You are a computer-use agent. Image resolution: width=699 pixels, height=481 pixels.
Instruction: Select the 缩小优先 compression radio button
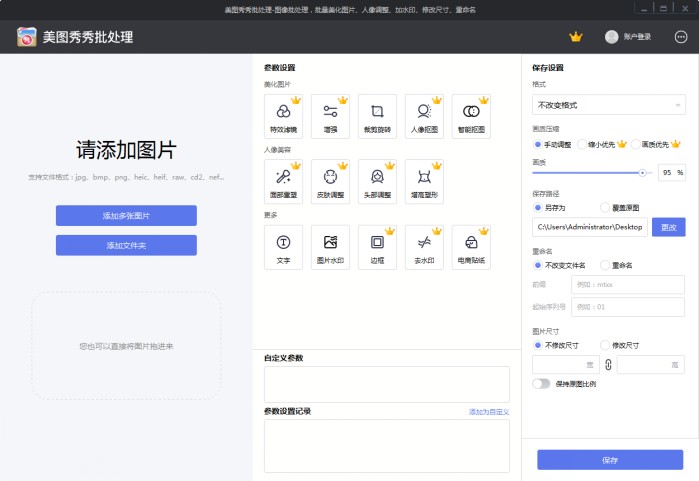pyautogui.click(x=582, y=144)
